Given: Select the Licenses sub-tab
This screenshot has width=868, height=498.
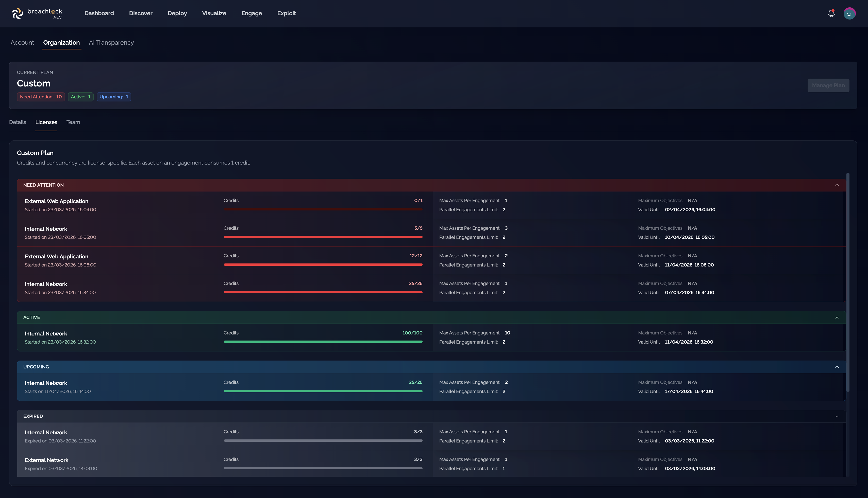Looking at the screenshot, I should 46,122.
